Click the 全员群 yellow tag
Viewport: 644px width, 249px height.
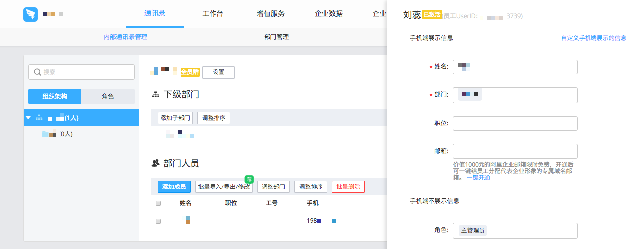coord(190,72)
